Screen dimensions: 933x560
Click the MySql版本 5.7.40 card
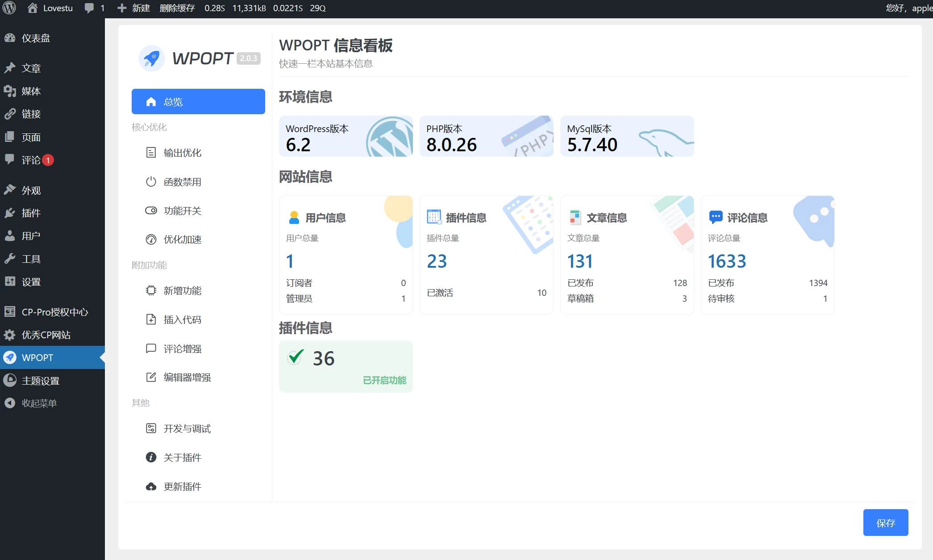pos(627,136)
